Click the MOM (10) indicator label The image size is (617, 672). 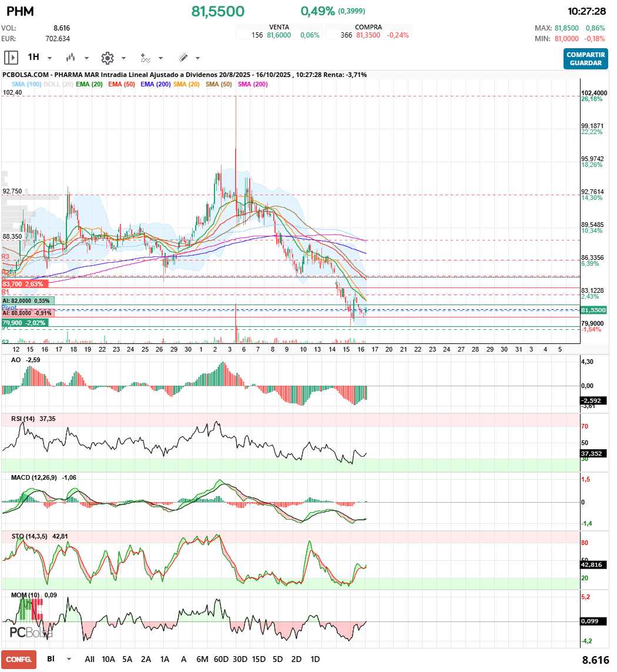coord(25,595)
